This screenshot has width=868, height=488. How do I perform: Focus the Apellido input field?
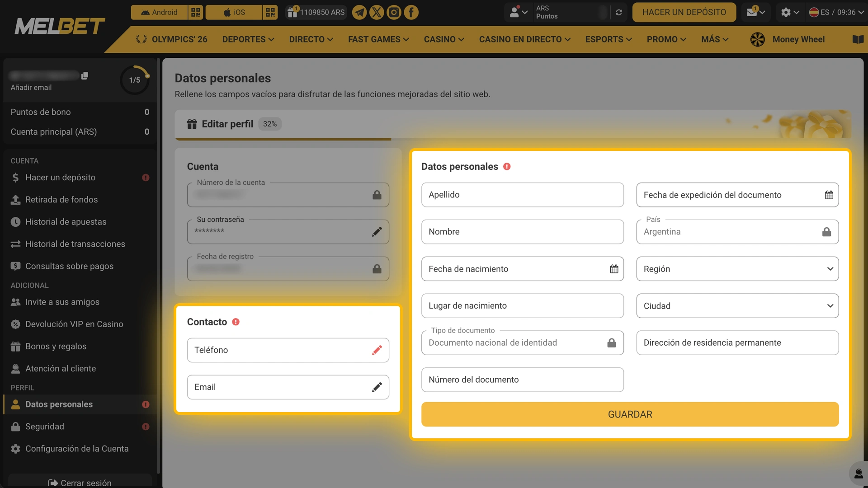click(523, 195)
